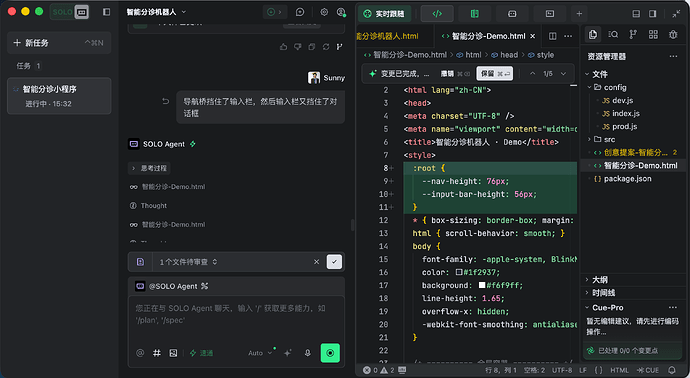Start voice input with microphone
Image resolution: width=690 pixels, height=378 pixels.
click(308, 353)
